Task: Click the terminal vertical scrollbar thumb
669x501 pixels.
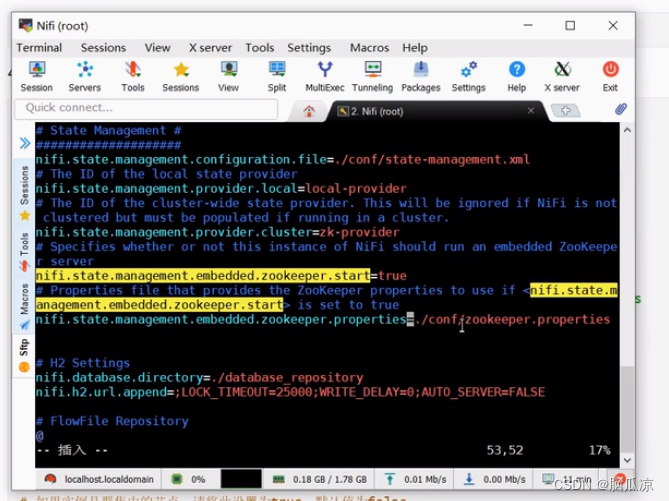Action: pyautogui.click(x=627, y=409)
